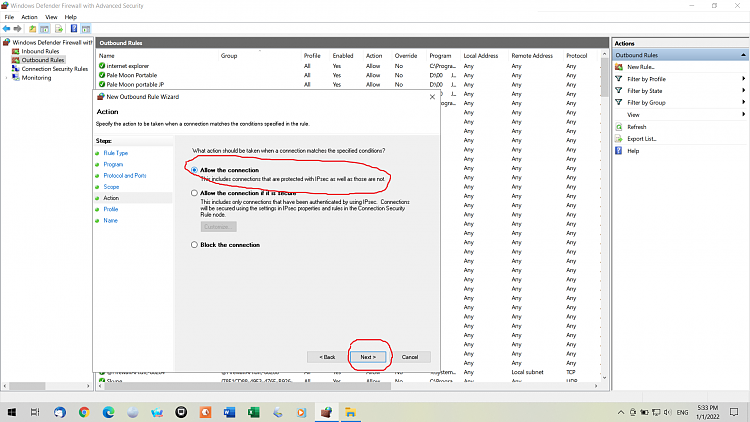Click the Connection Security Rules tree icon

(15, 69)
